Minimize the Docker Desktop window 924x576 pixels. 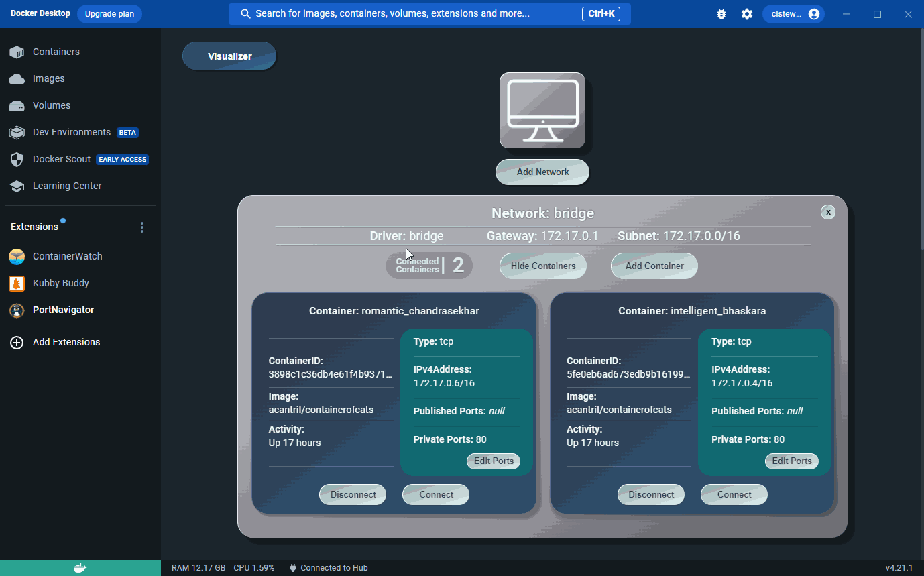(x=846, y=14)
